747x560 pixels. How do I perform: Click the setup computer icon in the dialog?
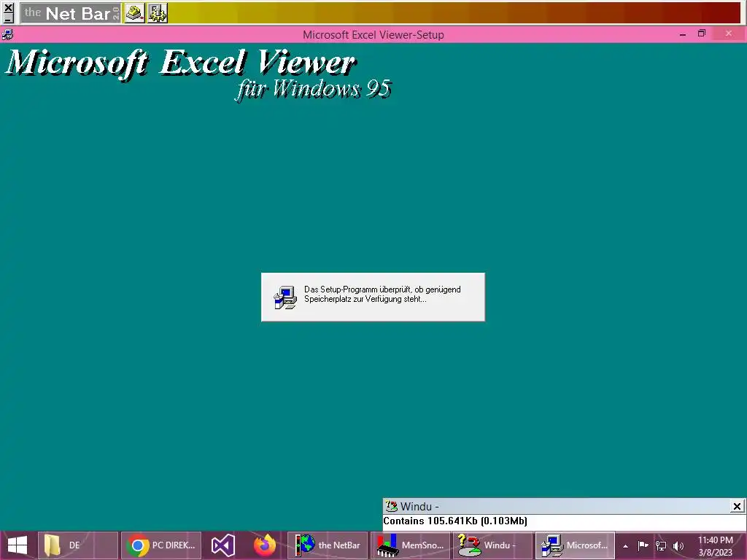pos(285,297)
